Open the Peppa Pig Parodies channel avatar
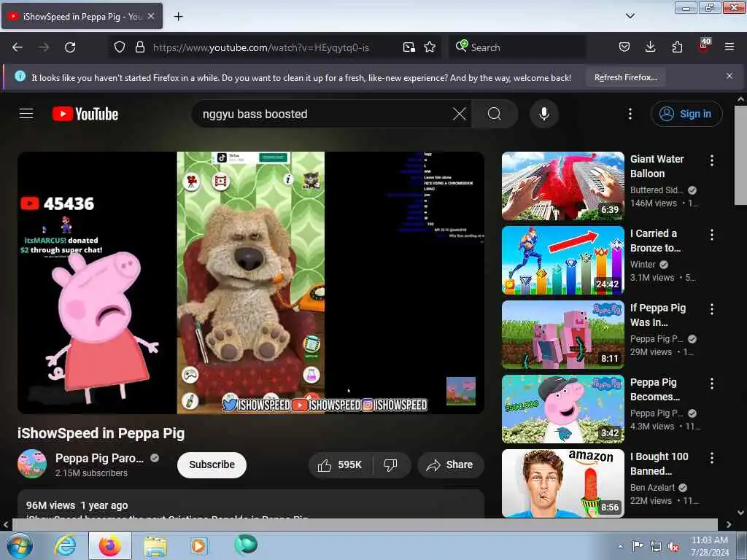747x560 pixels. coord(32,463)
